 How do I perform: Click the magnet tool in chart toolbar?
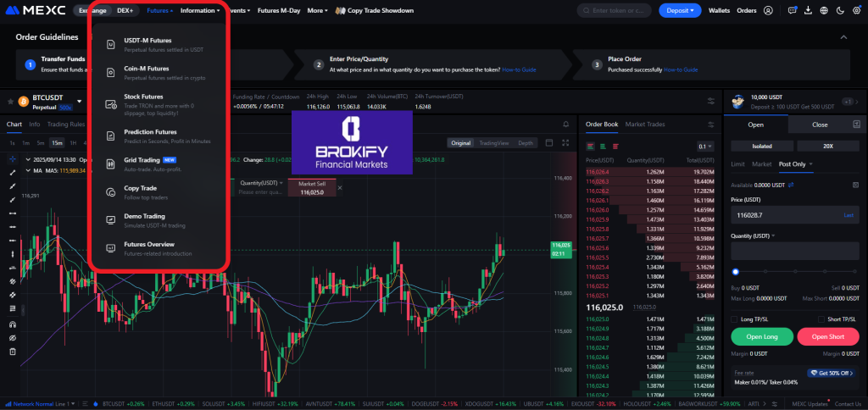click(x=12, y=324)
